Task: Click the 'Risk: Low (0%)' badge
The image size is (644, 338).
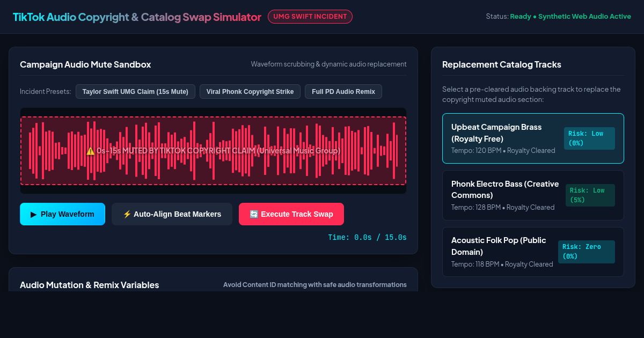Action: [x=589, y=138]
